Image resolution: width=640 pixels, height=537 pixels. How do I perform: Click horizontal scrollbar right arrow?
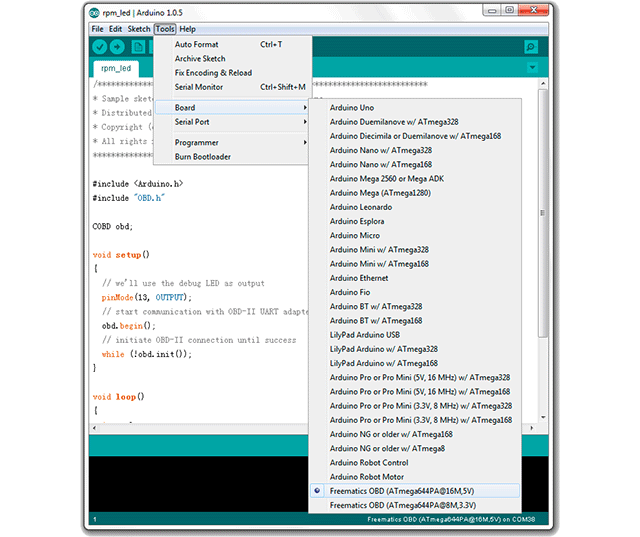(531, 428)
